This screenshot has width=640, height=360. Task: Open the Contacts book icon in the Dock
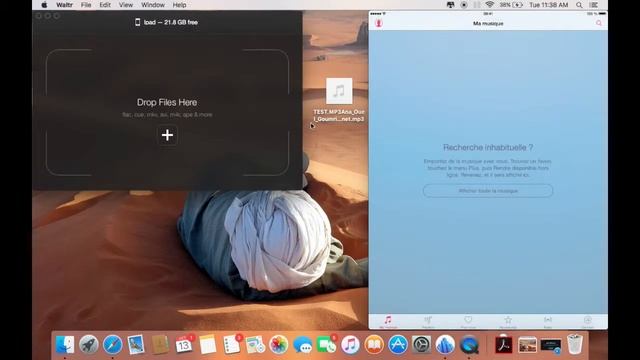(160, 345)
